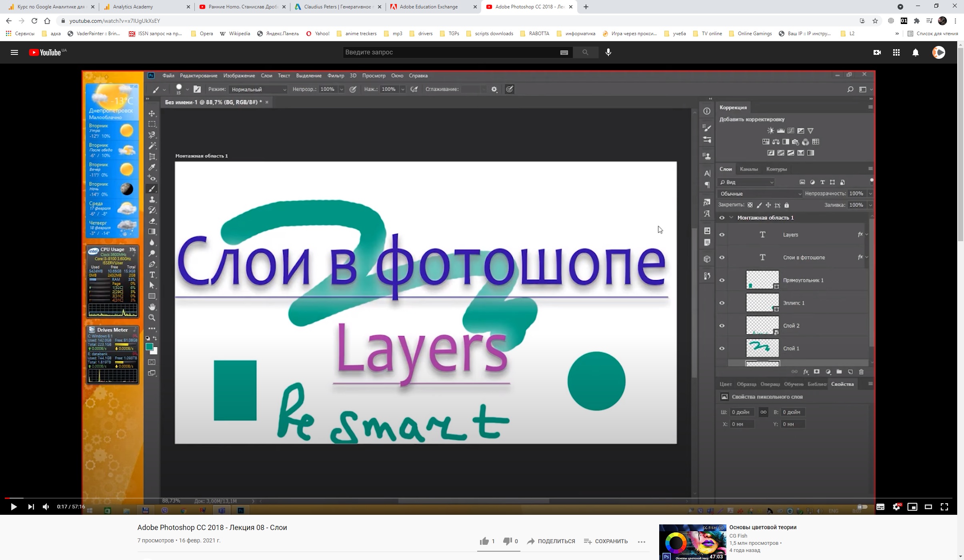The width and height of the screenshot is (964, 560).
Task: Click the ПОДЕЛИТЬСЯ share button
Action: (x=551, y=541)
